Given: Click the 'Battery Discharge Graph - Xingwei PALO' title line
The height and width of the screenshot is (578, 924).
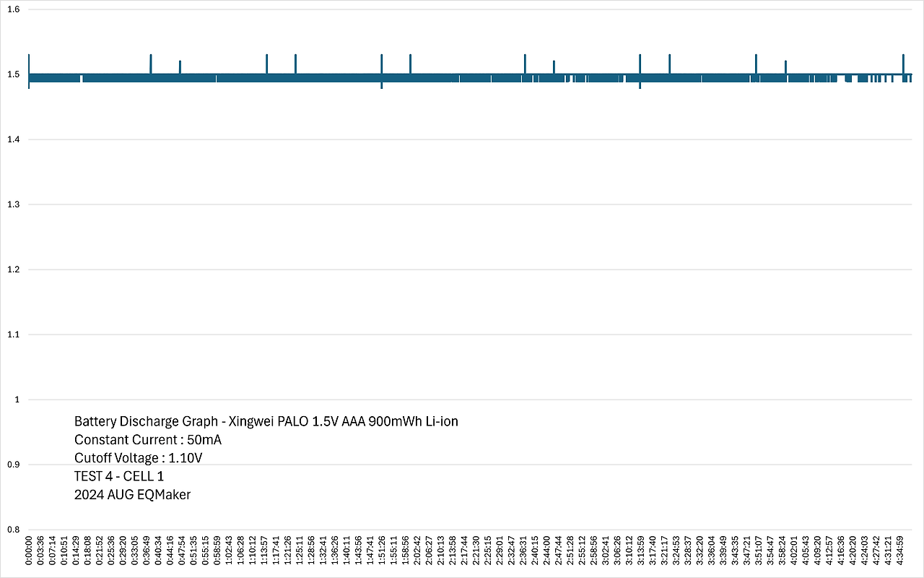Looking at the screenshot, I should tap(266, 421).
